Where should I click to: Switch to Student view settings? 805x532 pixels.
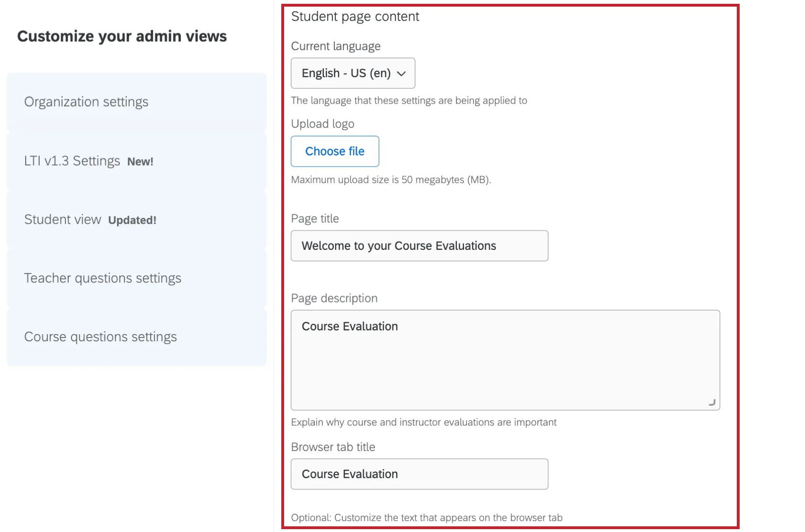63,219
